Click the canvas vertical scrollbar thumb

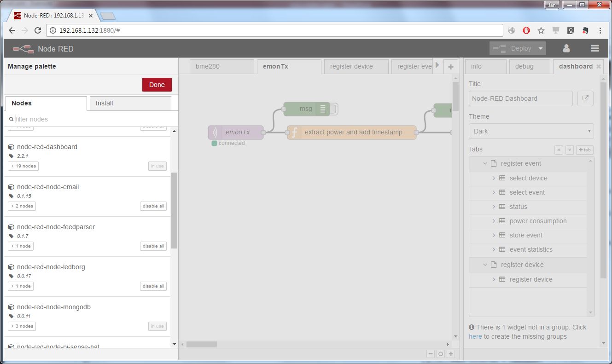455,97
